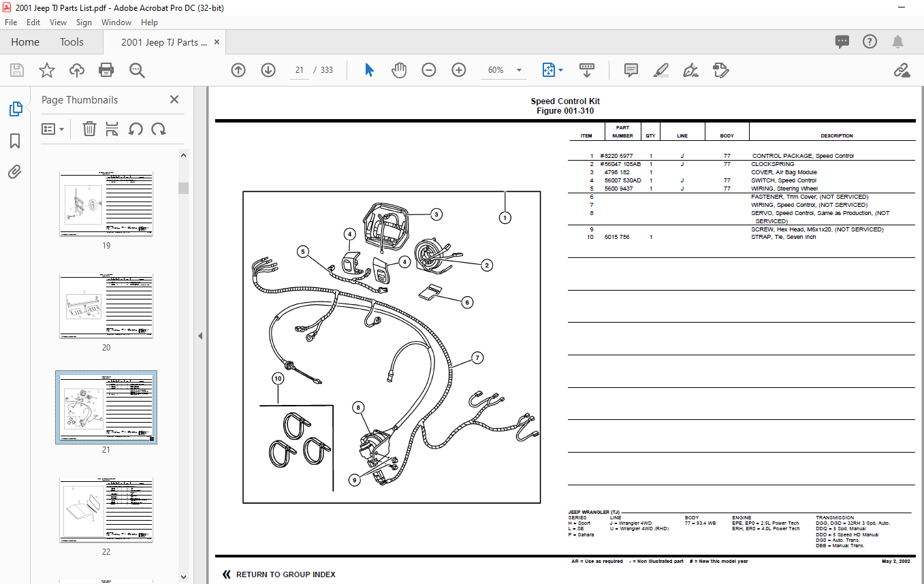924x584 pixels.
Task: Select page 21 thumbnail
Action: point(106,407)
